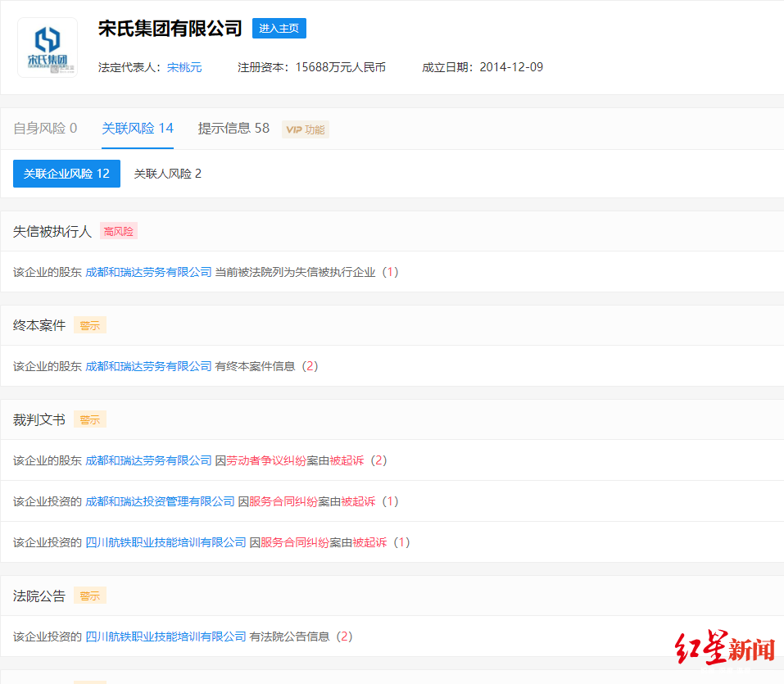Click 高风险 tag beside 失信被执行人
The image size is (784, 684).
[119, 232]
